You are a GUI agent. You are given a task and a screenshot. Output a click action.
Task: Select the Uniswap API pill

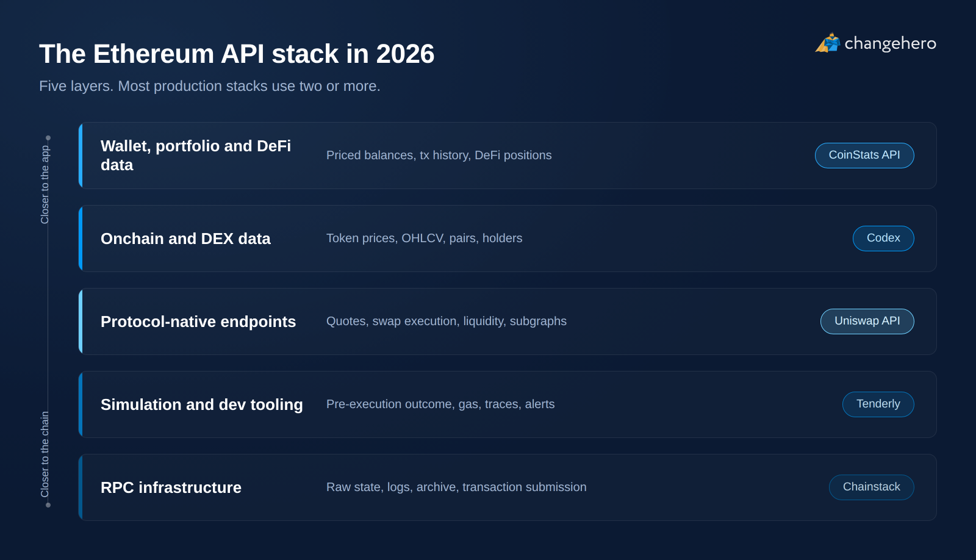click(x=867, y=321)
